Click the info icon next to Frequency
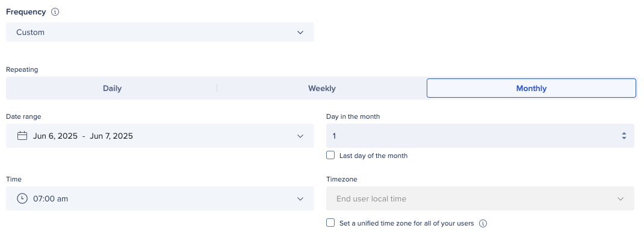The image size is (644, 234). [x=55, y=12]
